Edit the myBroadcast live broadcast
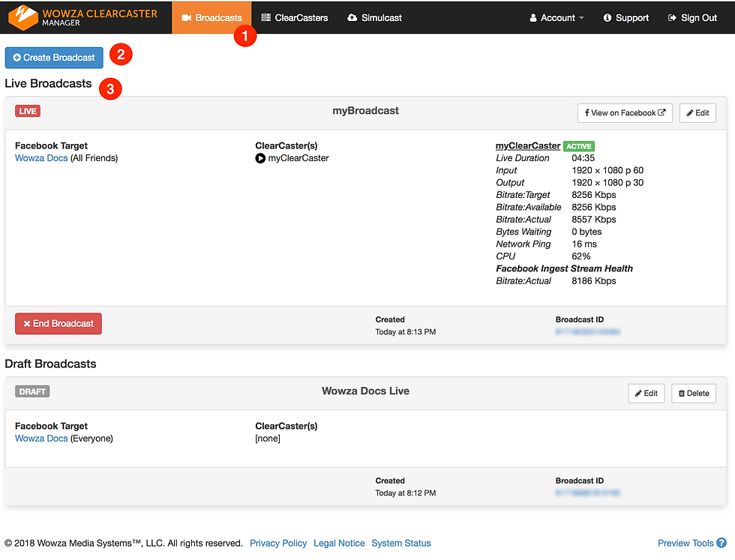Image resolution: width=735 pixels, height=560 pixels. pyautogui.click(x=697, y=113)
